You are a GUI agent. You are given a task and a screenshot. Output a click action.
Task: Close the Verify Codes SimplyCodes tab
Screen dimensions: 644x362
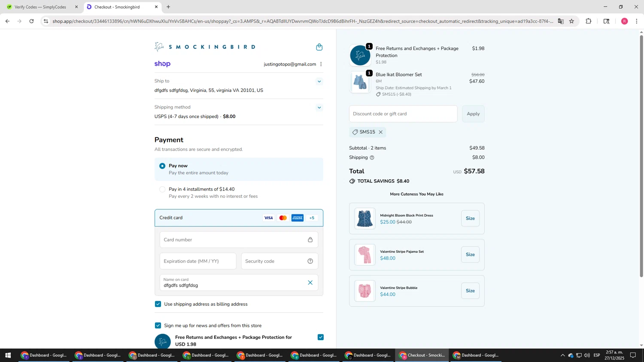(x=76, y=7)
